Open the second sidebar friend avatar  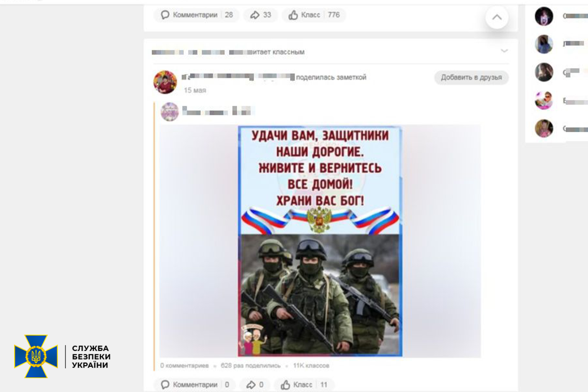(x=544, y=44)
